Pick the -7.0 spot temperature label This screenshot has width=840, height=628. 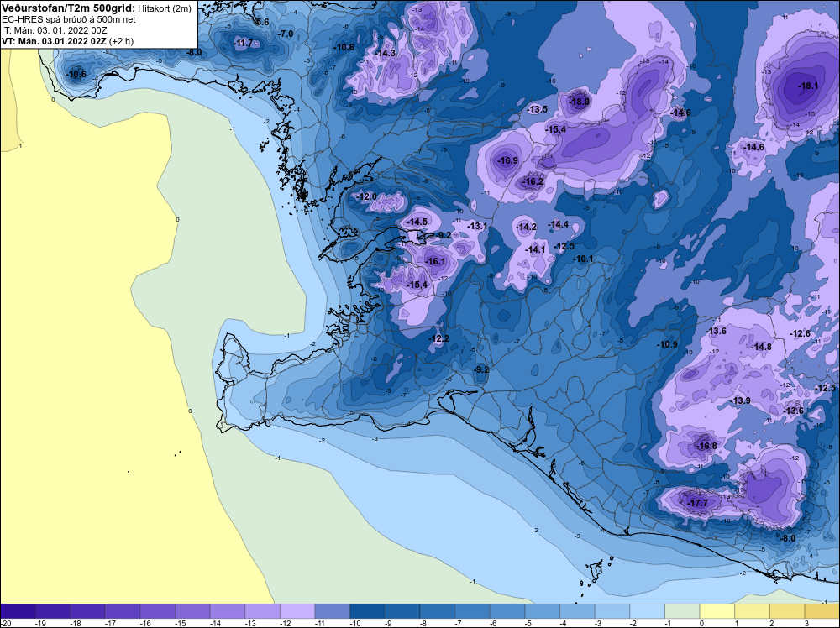pos(286,34)
